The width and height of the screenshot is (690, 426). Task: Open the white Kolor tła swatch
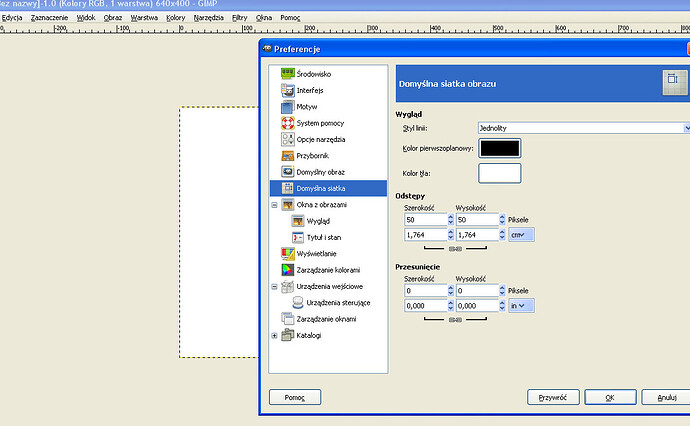pos(499,173)
